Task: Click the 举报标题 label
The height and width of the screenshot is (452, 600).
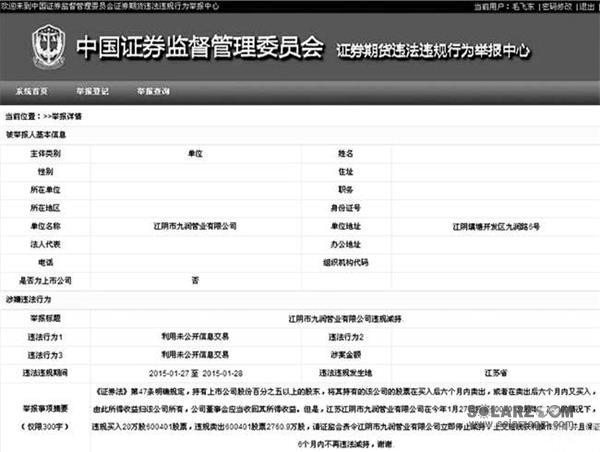Action: pyautogui.click(x=46, y=318)
